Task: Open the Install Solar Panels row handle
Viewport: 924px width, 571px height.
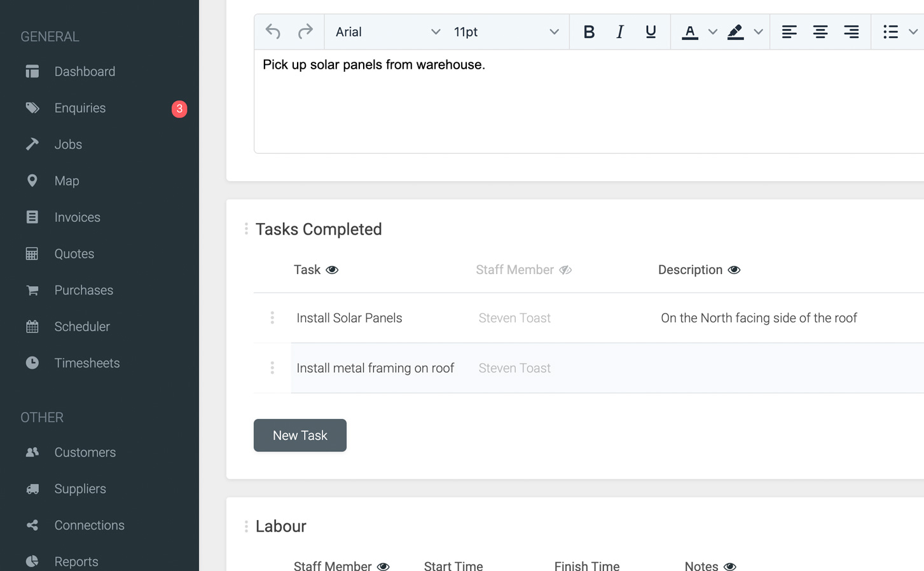Action: (272, 318)
